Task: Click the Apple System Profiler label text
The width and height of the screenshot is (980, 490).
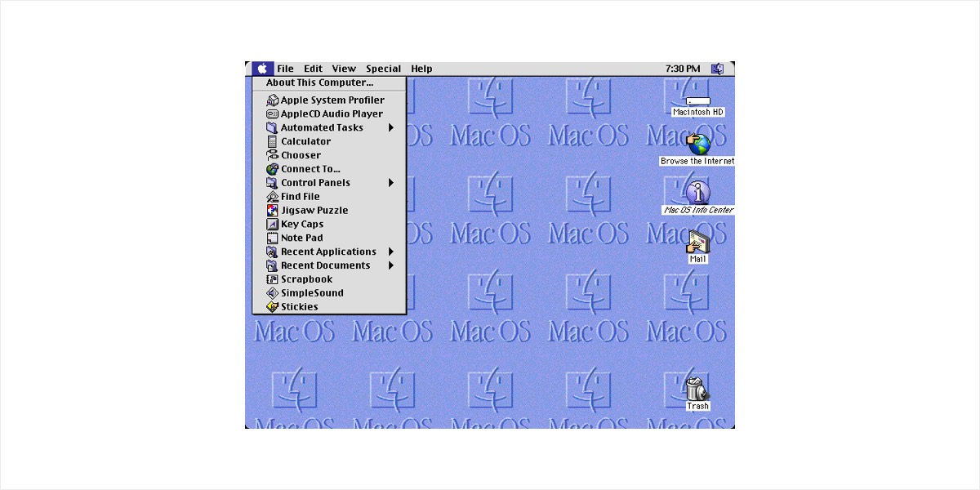Action: point(332,100)
